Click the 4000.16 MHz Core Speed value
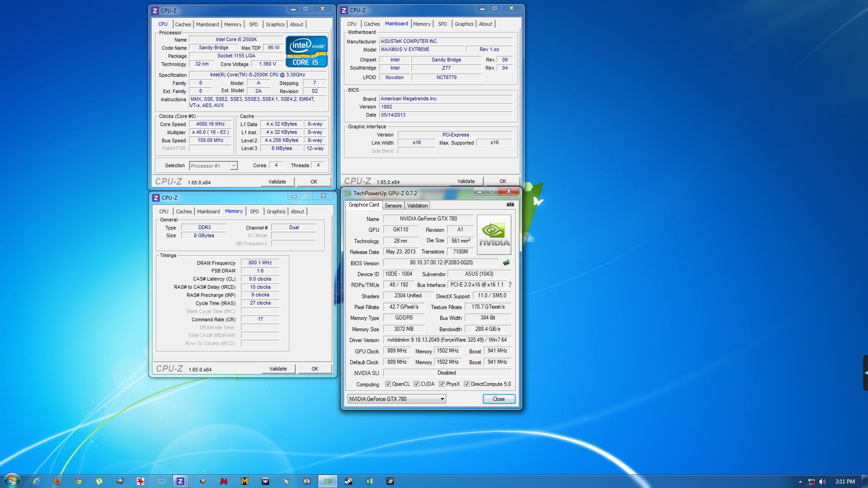 tap(211, 124)
